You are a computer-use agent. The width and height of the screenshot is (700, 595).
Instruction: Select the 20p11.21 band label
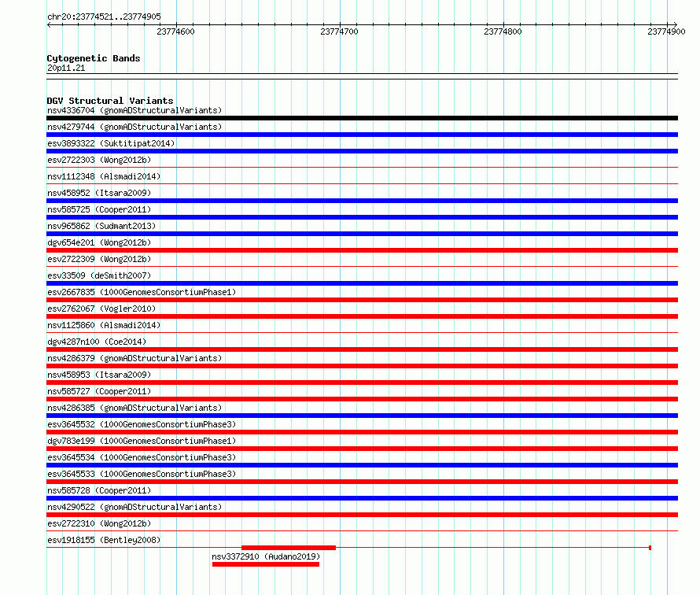(x=66, y=68)
